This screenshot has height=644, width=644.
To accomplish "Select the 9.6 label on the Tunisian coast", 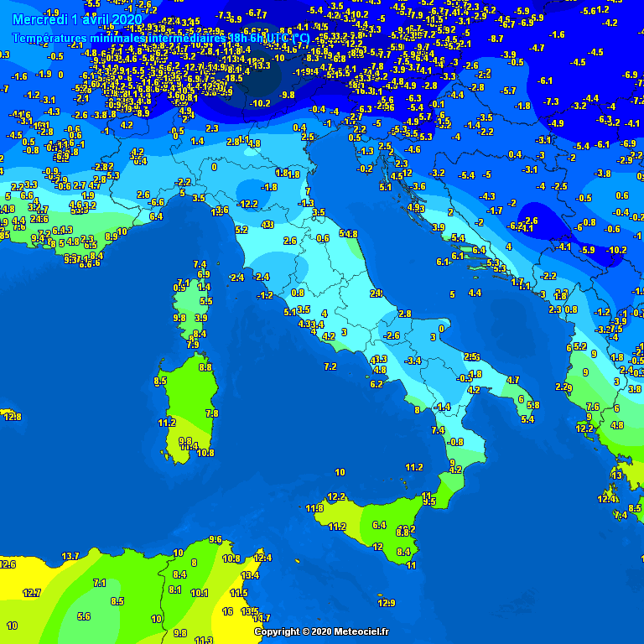I will [x=215, y=539].
